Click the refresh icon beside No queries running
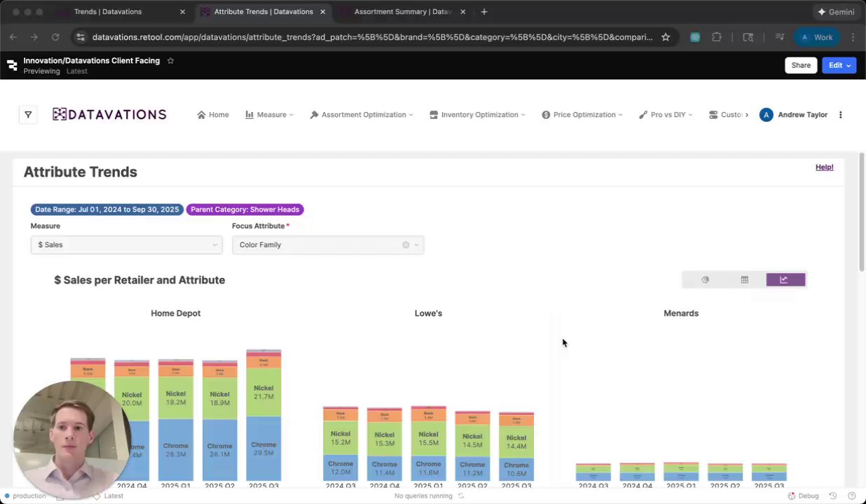The width and height of the screenshot is (866, 504). 461,496
